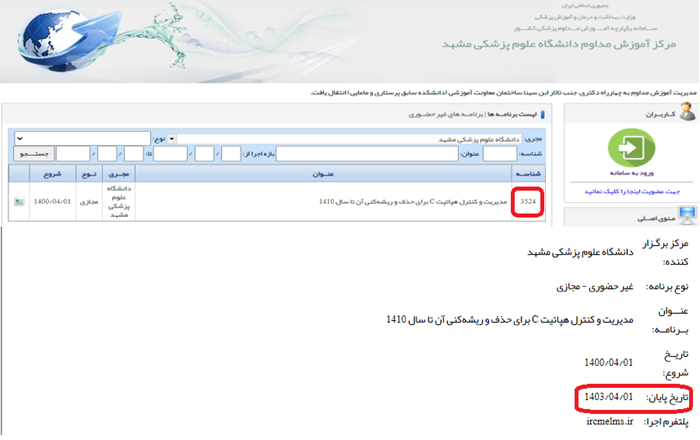Open the details icon in row 3524
The height and width of the screenshot is (440, 700).
tap(19, 202)
